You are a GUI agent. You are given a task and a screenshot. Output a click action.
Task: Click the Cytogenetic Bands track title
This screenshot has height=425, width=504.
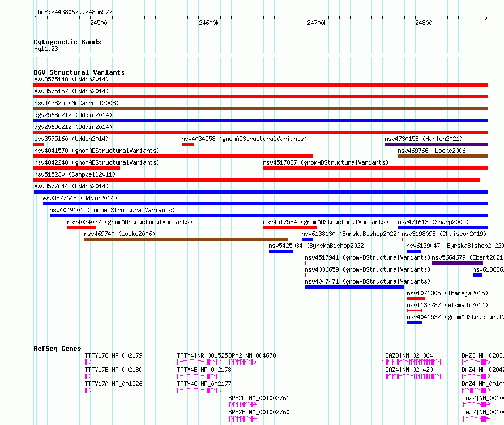pyautogui.click(x=67, y=42)
